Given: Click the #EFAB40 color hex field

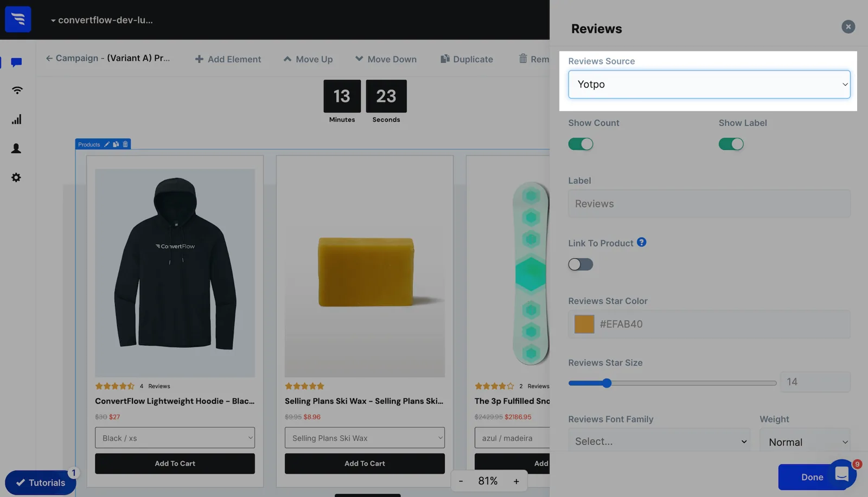Looking at the screenshot, I should [709, 324].
